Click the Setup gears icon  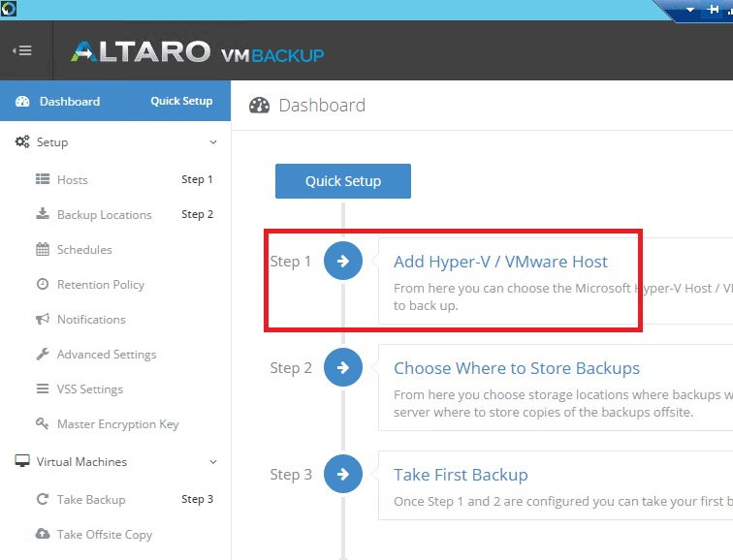click(x=22, y=141)
